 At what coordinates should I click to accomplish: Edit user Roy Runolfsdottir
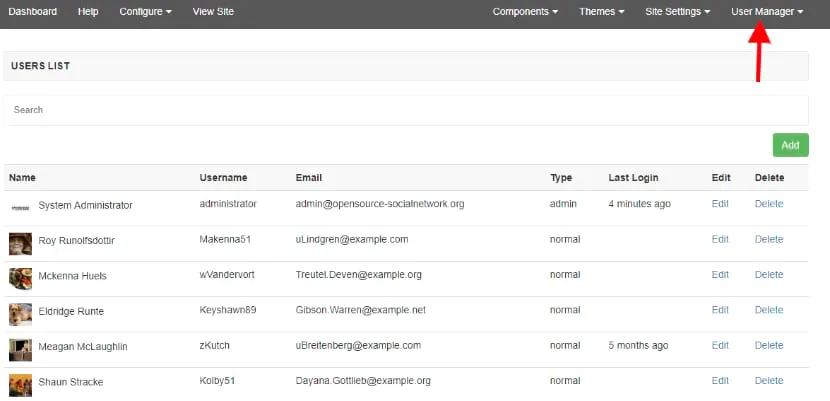coord(720,239)
